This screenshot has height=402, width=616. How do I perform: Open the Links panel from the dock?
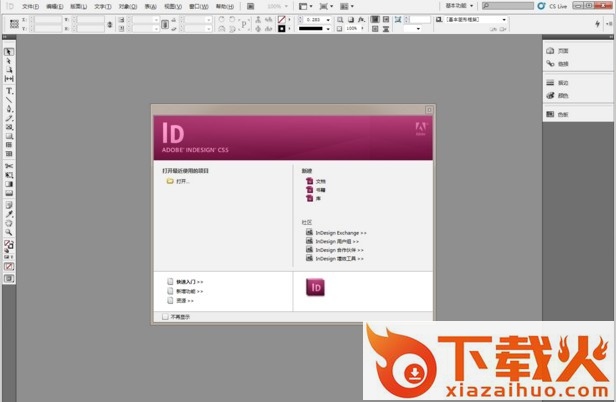563,63
